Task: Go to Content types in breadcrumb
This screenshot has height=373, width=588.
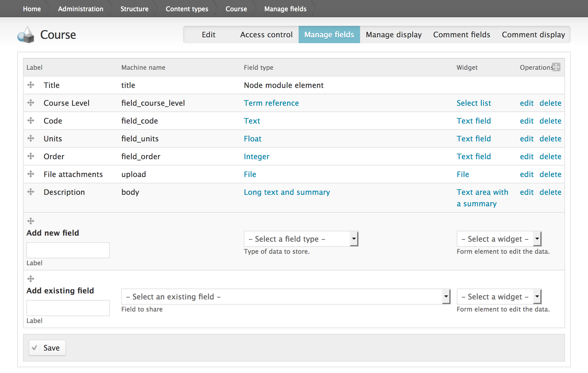Action: [187, 9]
